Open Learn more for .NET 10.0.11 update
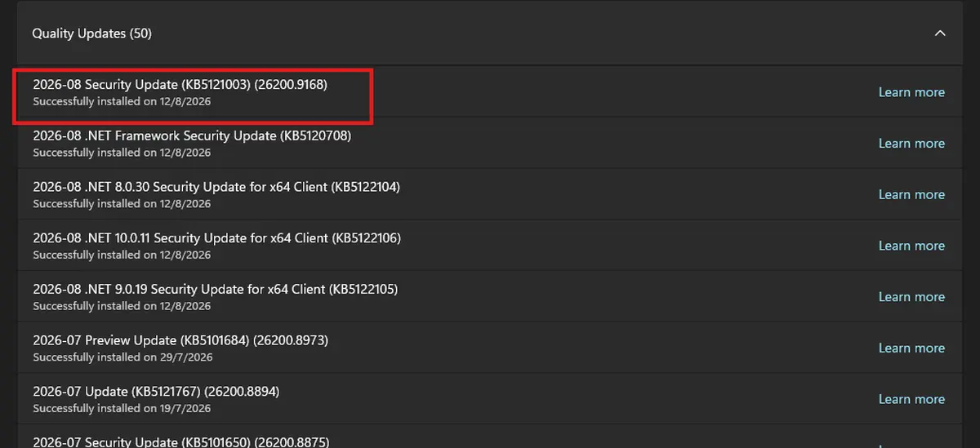980x448 pixels. pyautogui.click(x=911, y=246)
